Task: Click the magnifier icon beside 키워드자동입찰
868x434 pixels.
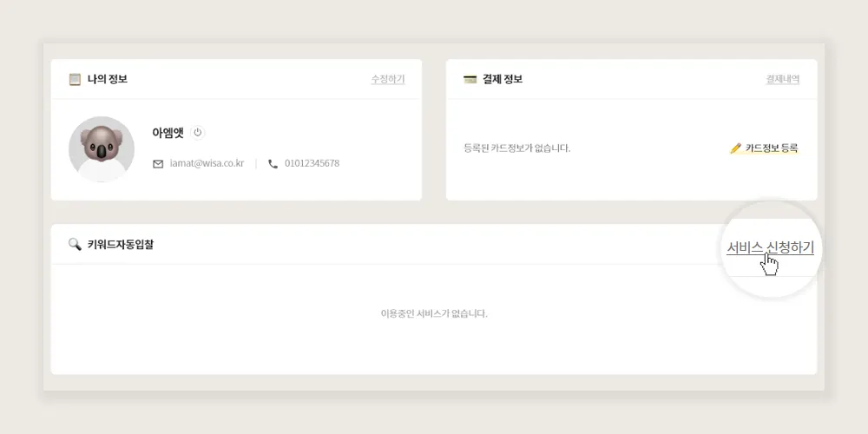Action: pos(75,244)
